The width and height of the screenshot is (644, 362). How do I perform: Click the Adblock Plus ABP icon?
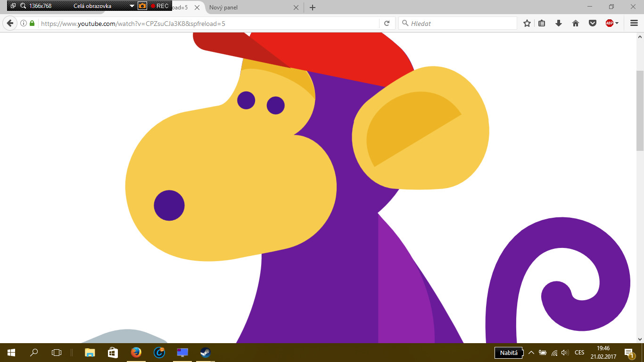(x=609, y=23)
